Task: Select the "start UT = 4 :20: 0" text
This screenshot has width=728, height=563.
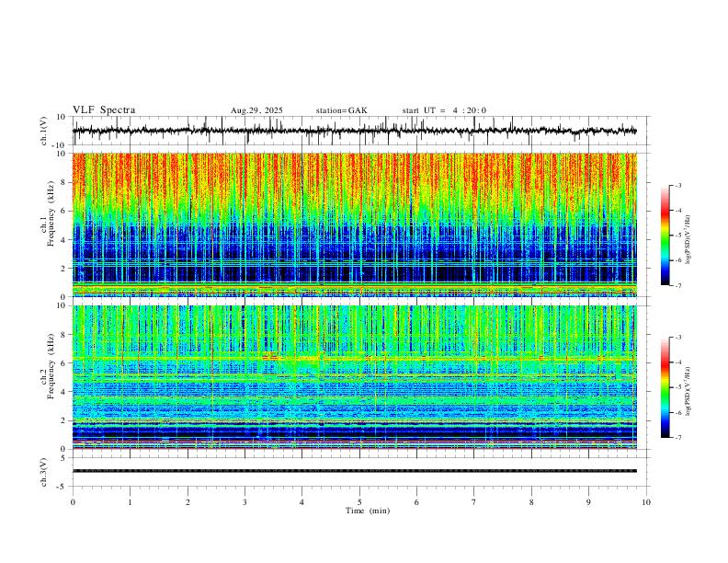Action: click(x=444, y=110)
